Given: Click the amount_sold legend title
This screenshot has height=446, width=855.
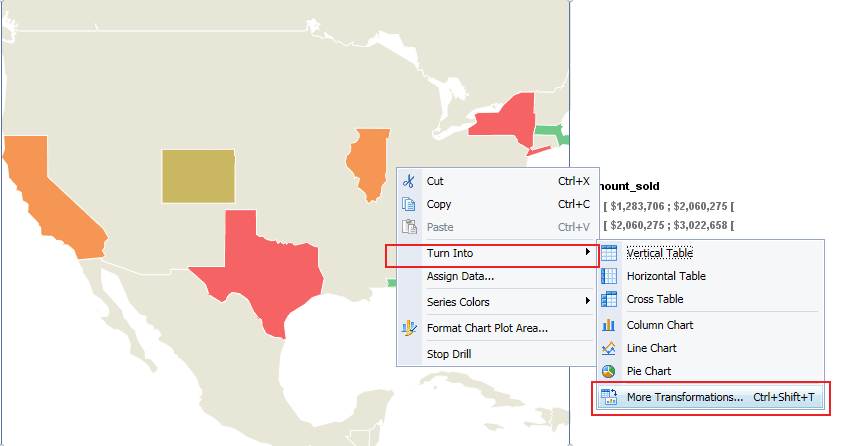Looking at the screenshot, I should 629,186.
